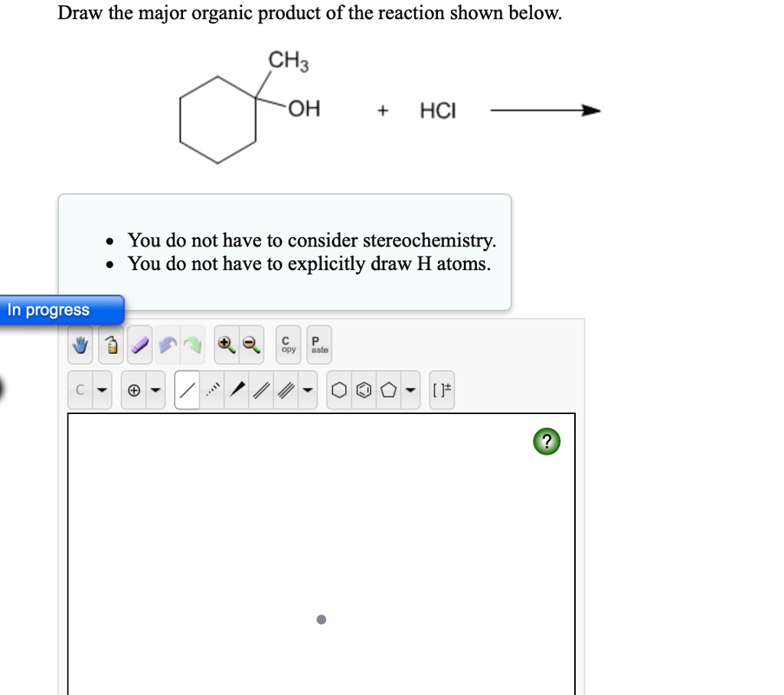Open the ring template dropdown

tap(410, 390)
